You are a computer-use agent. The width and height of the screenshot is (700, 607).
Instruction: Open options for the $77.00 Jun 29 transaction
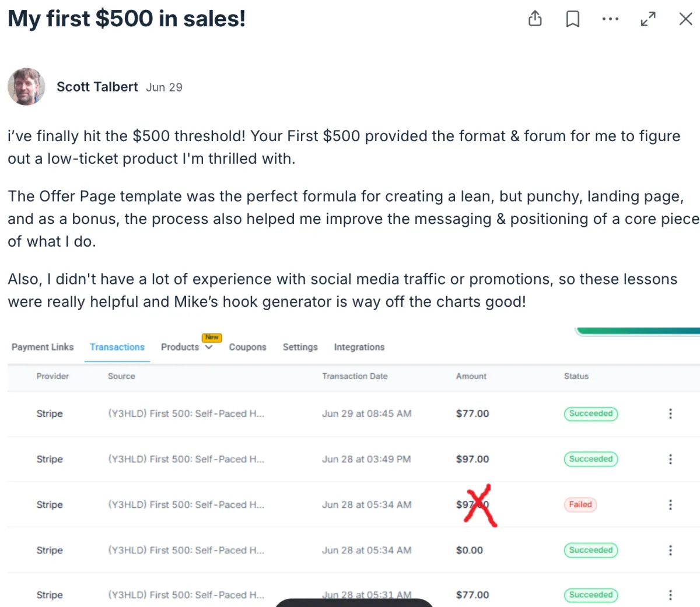coord(670,413)
